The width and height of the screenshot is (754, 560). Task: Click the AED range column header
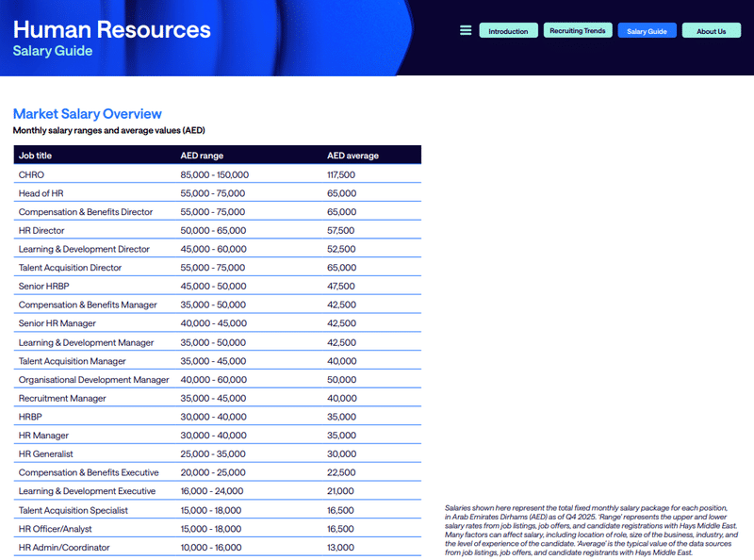pyautogui.click(x=202, y=156)
